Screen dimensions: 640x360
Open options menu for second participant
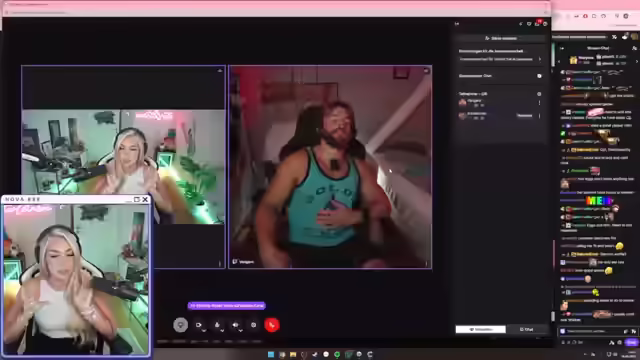(x=539, y=116)
